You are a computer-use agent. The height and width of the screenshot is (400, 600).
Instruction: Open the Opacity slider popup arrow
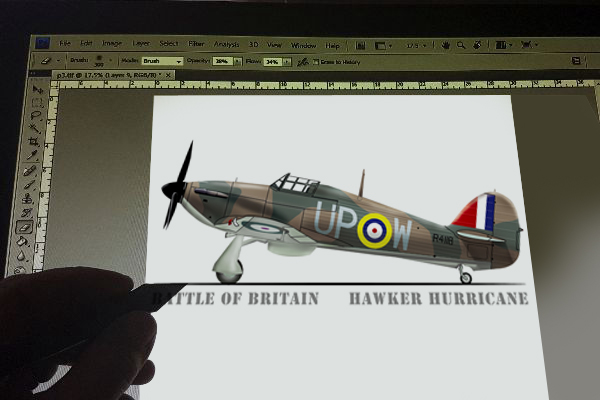tap(234, 61)
